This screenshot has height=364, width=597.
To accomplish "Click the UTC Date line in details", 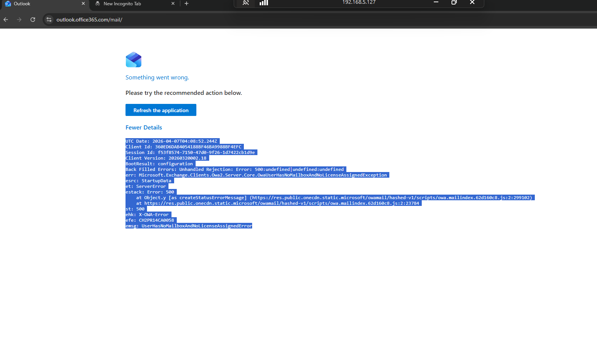I will 172,141.
